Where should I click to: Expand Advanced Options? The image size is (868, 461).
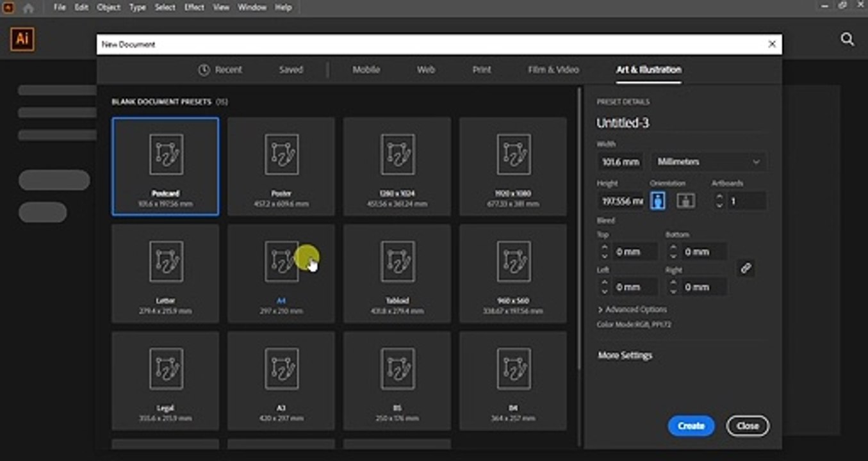pos(632,309)
